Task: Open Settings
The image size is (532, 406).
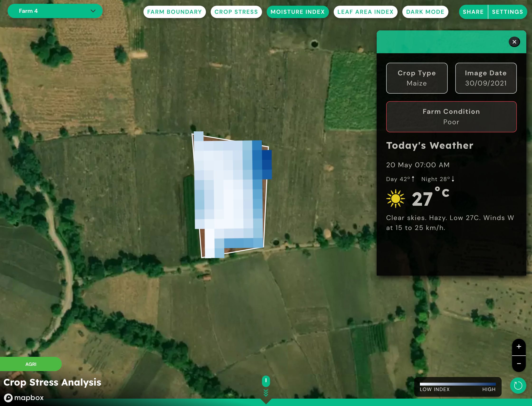Action: pos(507,12)
